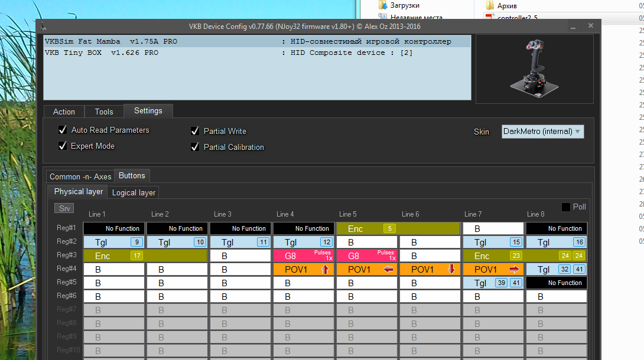Open the Skin dropdown showing DarkMetro (internal)
The width and height of the screenshot is (644, 360).
pyautogui.click(x=542, y=132)
